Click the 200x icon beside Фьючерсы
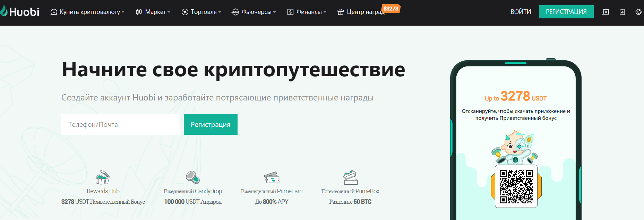The width and height of the screenshot is (644, 220). tap(235, 12)
